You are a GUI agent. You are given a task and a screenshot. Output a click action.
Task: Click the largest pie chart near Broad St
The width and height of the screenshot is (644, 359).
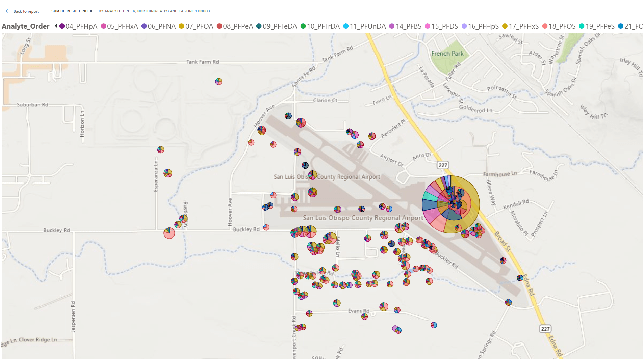pyautogui.click(x=450, y=203)
